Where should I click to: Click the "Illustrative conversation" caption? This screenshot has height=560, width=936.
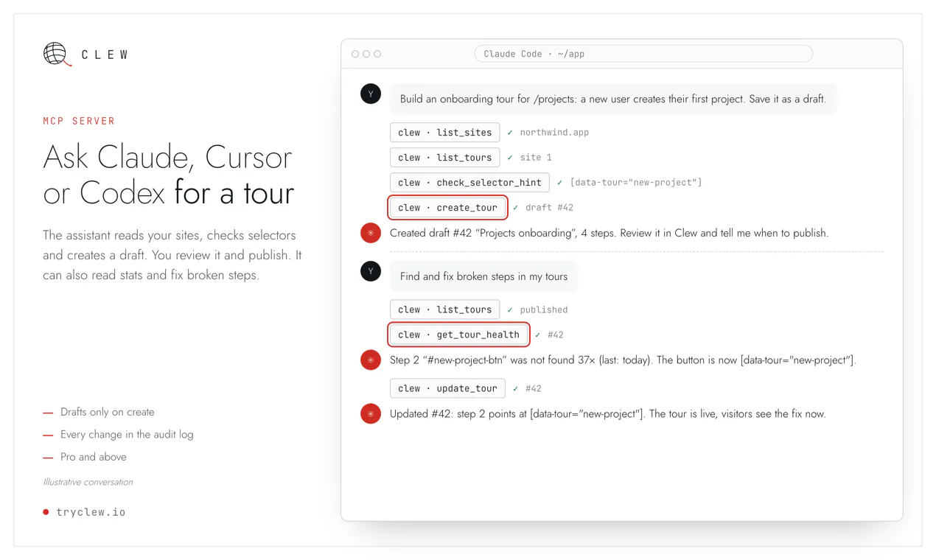click(88, 482)
